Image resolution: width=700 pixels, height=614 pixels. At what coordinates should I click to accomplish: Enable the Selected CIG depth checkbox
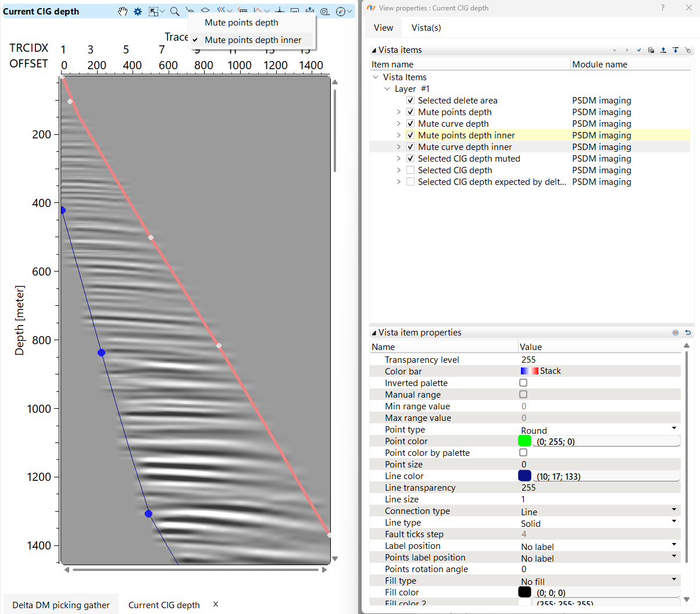point(410,170)
